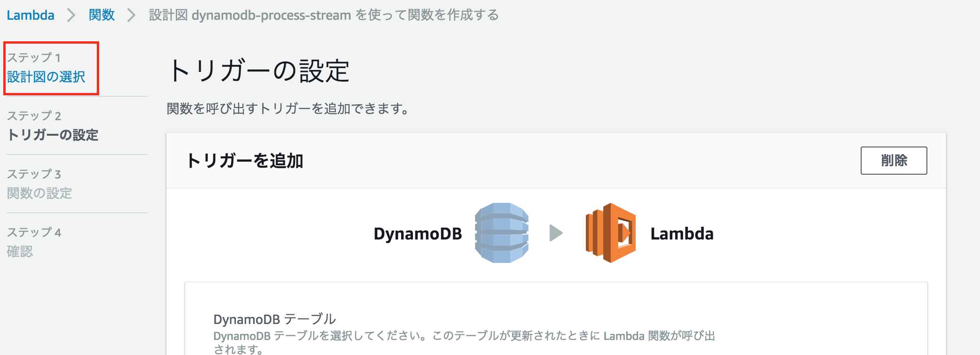
Task: Go to 関数 breadcrumb link
Action: coord(102,15)
